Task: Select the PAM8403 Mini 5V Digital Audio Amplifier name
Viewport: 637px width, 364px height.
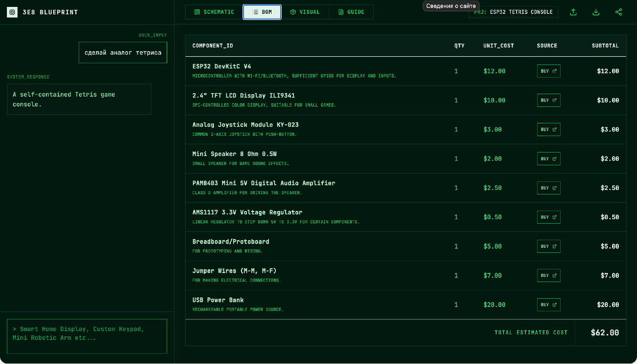Action: (264, 183)
